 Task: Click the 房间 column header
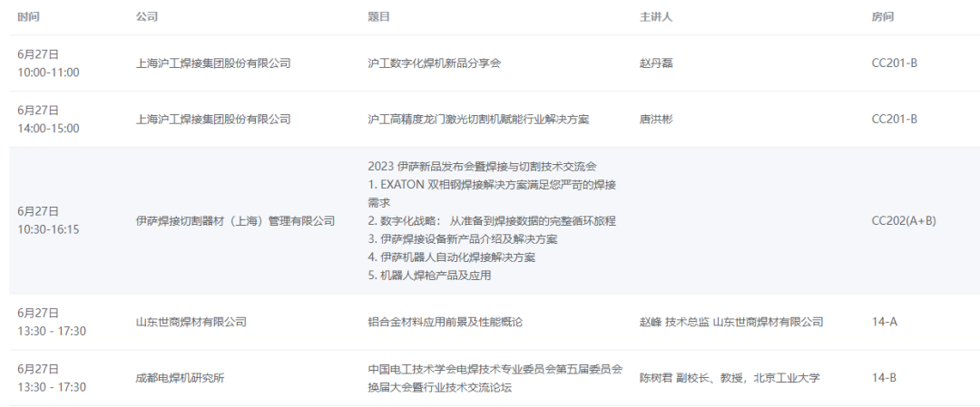(x=882, y=17)
